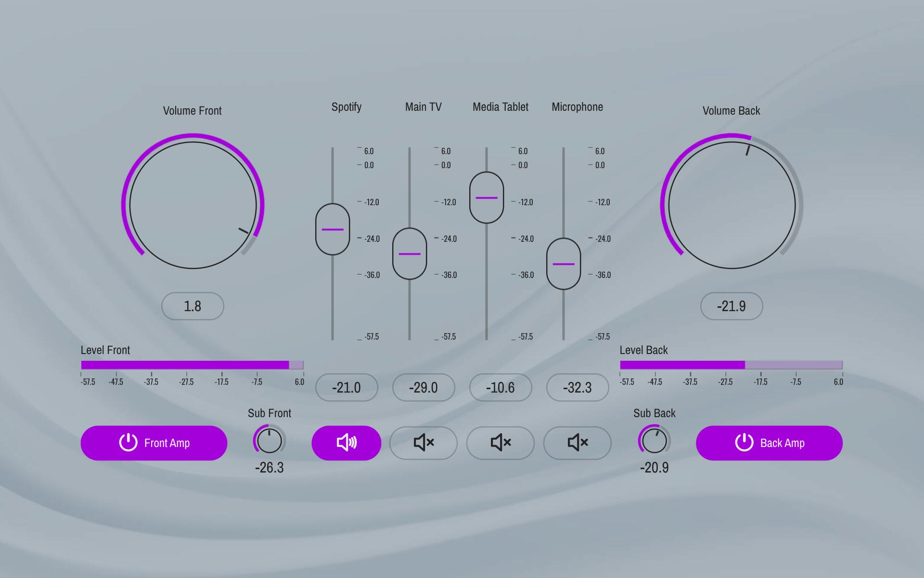Click the Main TV fader handle
This screenshot has height=578, width=924.
[x=410, y=254]
